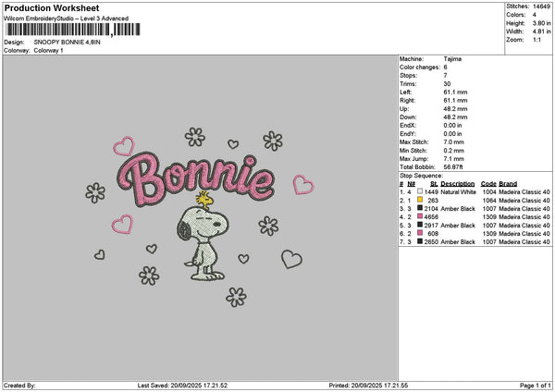Click the design name 'SNOOPY BONNIE 4,8IN'
The height and width of the screenshot is (392, 555).
pos(67,43)
